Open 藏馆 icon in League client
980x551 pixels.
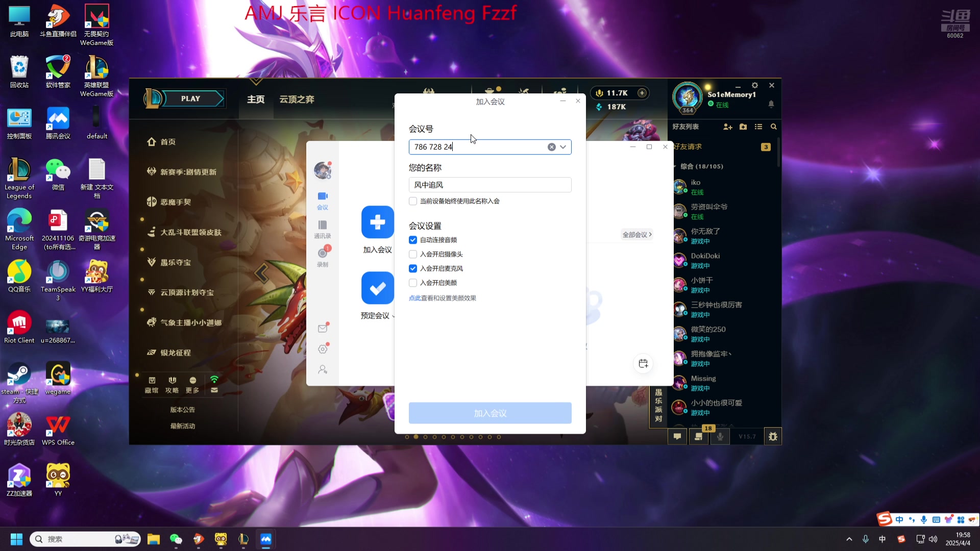pos(152,385)
